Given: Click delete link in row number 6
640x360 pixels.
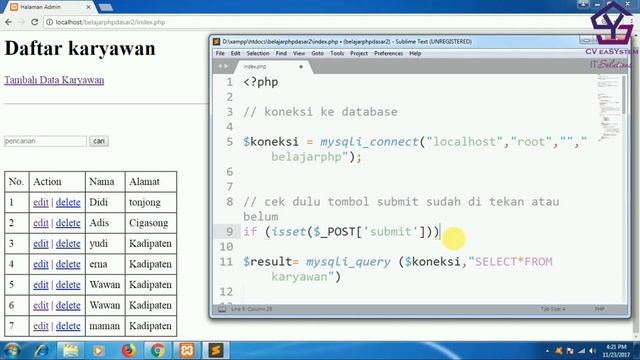Looking at the screenshot, I should pyautogui.click(x=68, y=305).
